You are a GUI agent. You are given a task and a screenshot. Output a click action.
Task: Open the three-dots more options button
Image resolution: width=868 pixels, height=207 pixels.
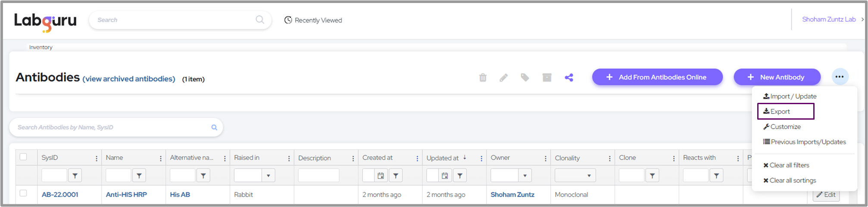pos(839,77)
